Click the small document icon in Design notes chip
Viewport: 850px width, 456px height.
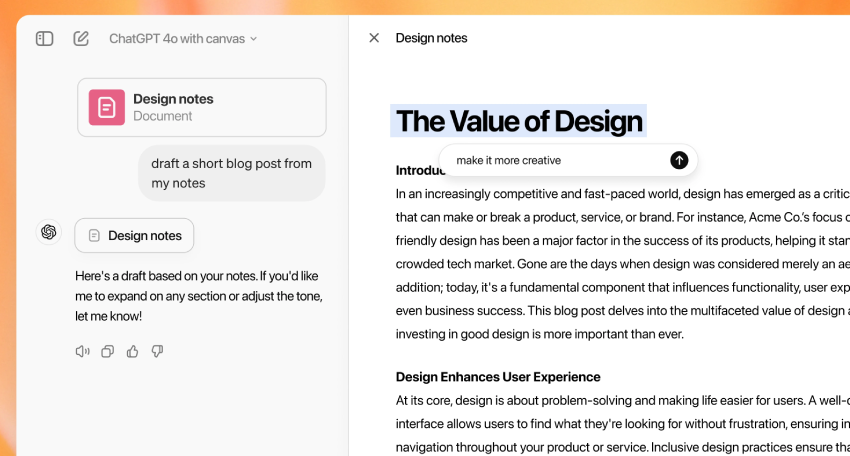click(94, 236)
